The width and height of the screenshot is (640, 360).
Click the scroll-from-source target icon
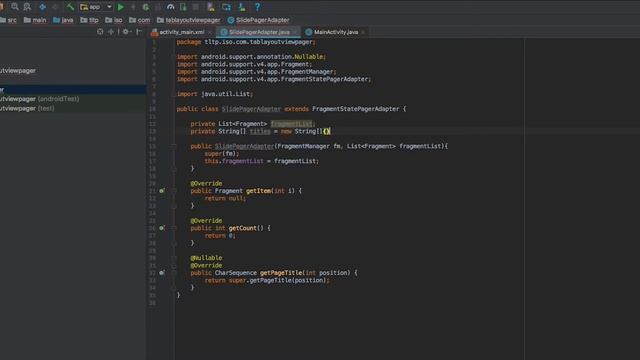(x=100, y=31)
